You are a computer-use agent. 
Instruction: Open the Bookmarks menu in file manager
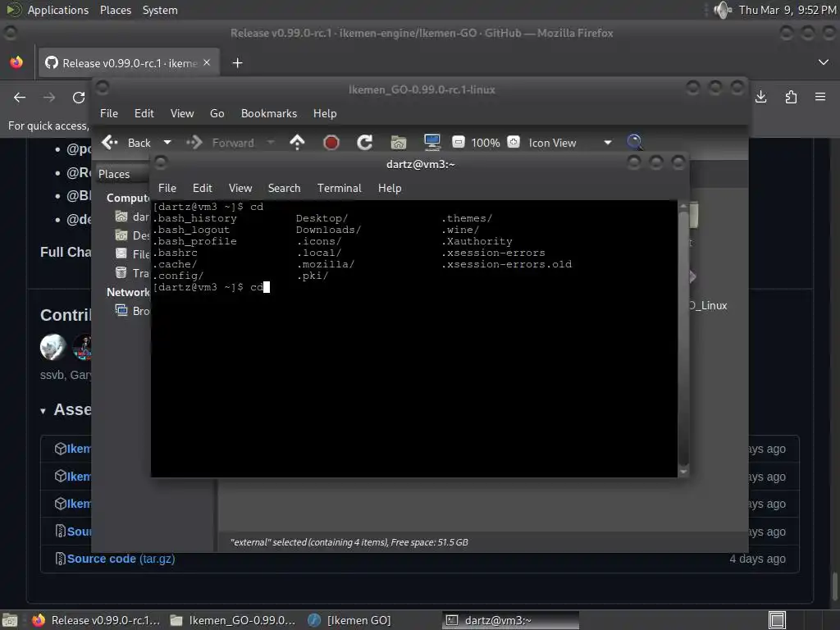(x=269, y=113)
